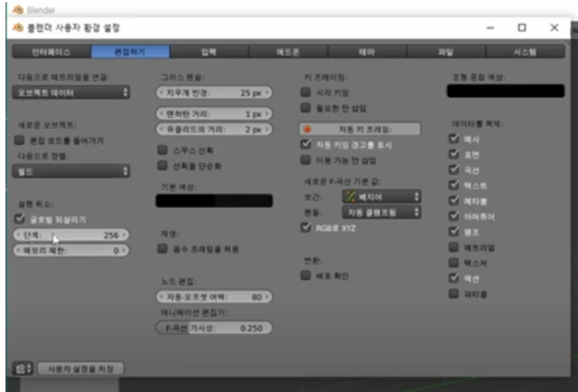Click the F-곡선 가시성 slider
The height and width of the screenshot is (392, 578).
click(214, 328)
